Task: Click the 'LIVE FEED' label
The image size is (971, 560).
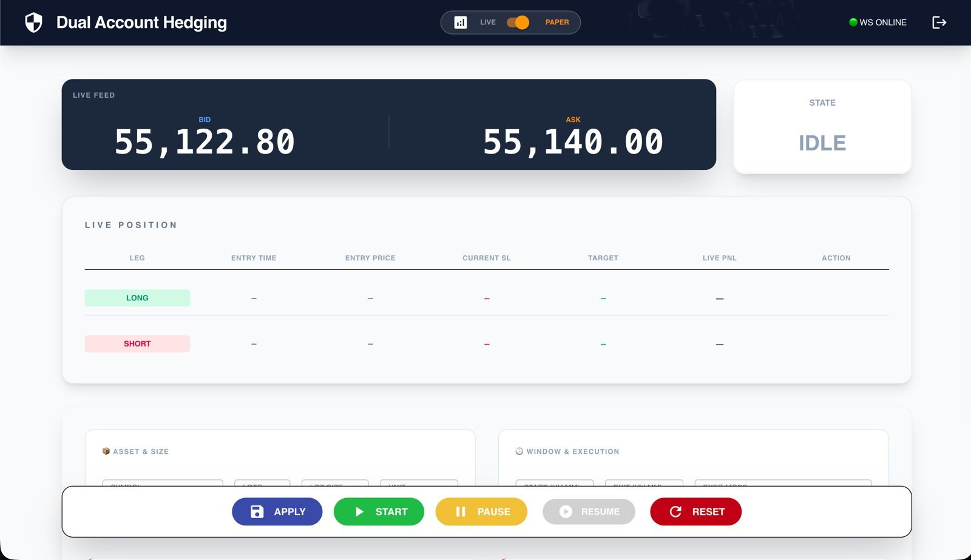Action: click(94, 95)
